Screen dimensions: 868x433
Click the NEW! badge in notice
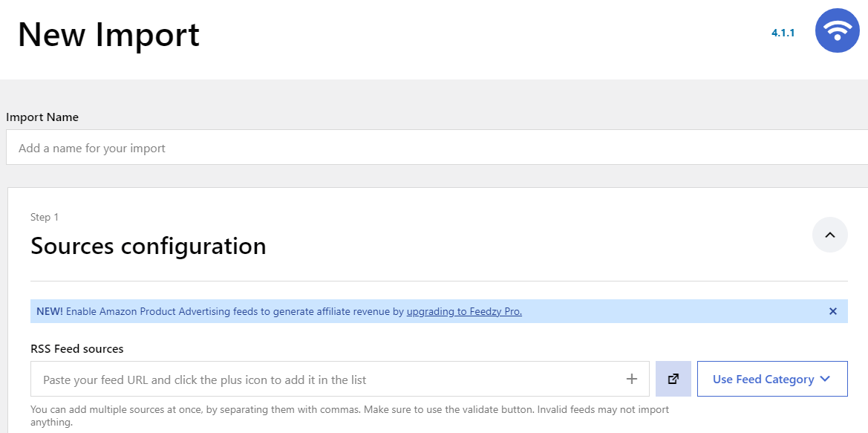click(x=50, y=312)
